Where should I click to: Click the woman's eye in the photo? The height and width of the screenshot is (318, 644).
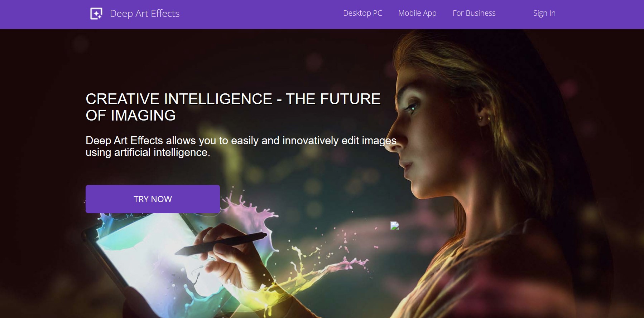412,108
